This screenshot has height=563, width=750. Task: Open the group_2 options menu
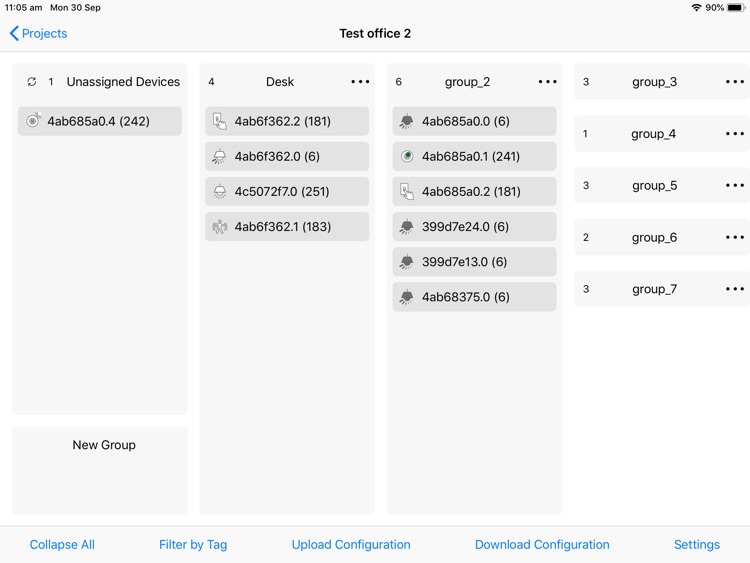tap(548, 82)
